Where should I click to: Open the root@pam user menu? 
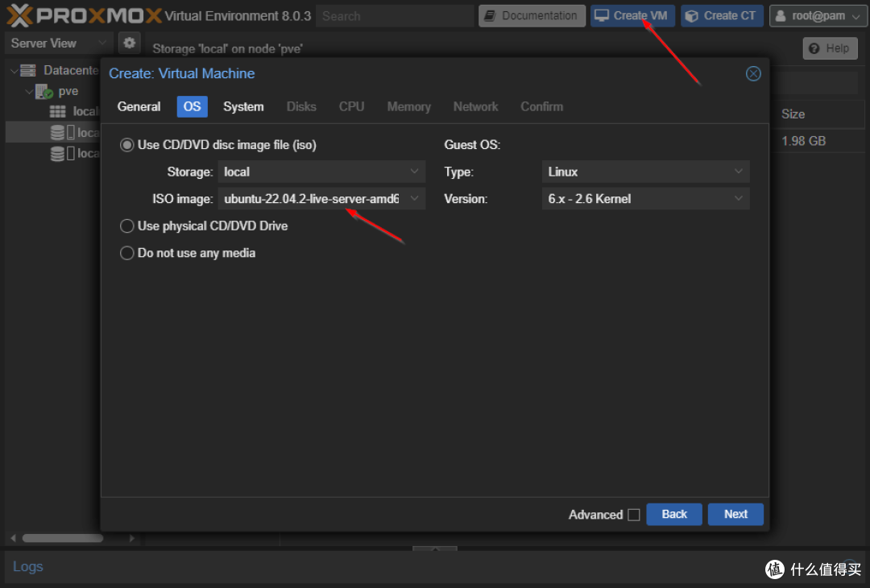(x=818, y=16)
